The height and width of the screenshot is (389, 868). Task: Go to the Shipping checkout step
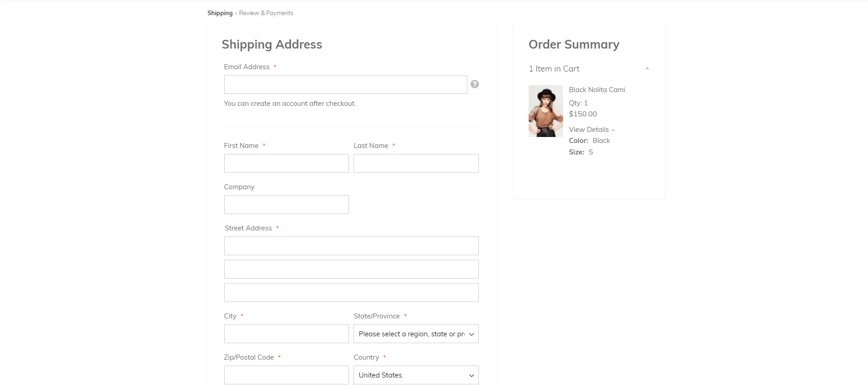(220, 13)
